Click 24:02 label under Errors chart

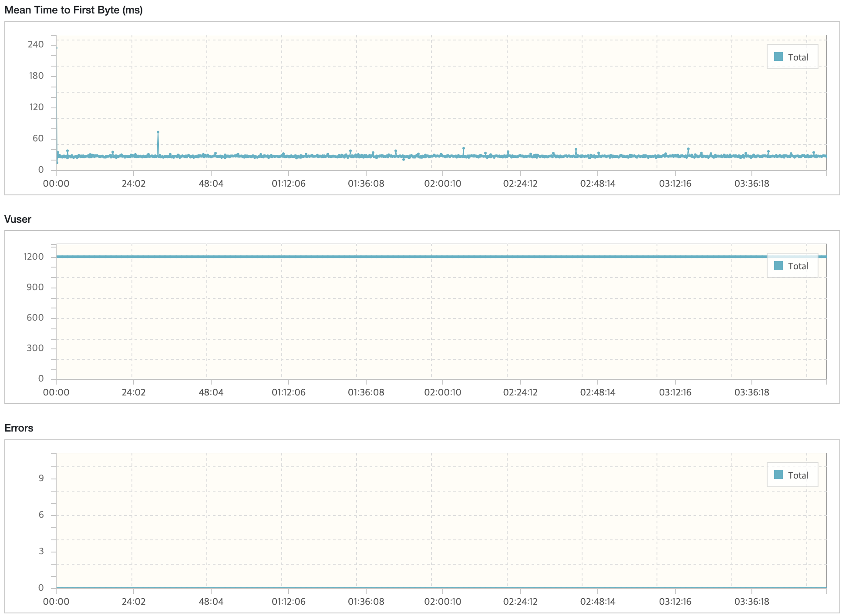pyautogui.click(x=134, y=602)
